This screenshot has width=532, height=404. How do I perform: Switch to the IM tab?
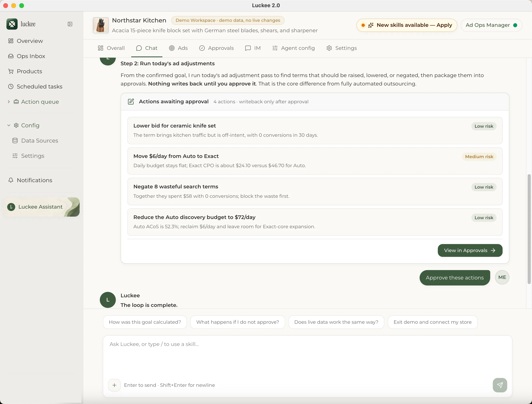253,48
